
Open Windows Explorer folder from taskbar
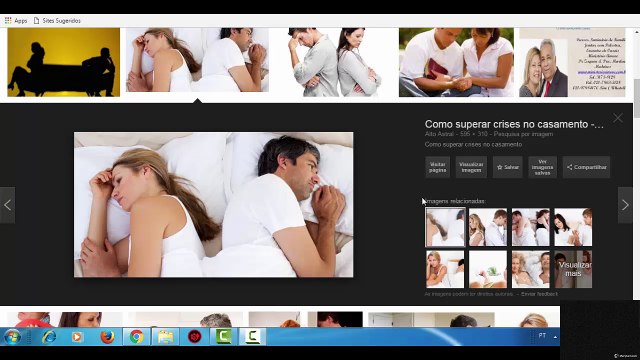tap(165, 337)
